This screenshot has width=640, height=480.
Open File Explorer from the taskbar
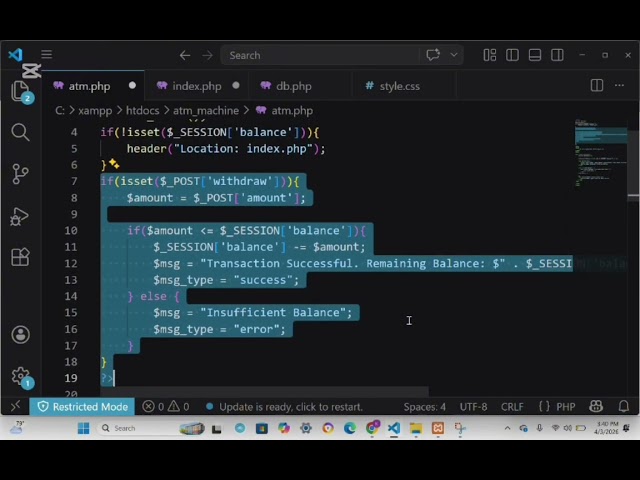click(416, 428)
